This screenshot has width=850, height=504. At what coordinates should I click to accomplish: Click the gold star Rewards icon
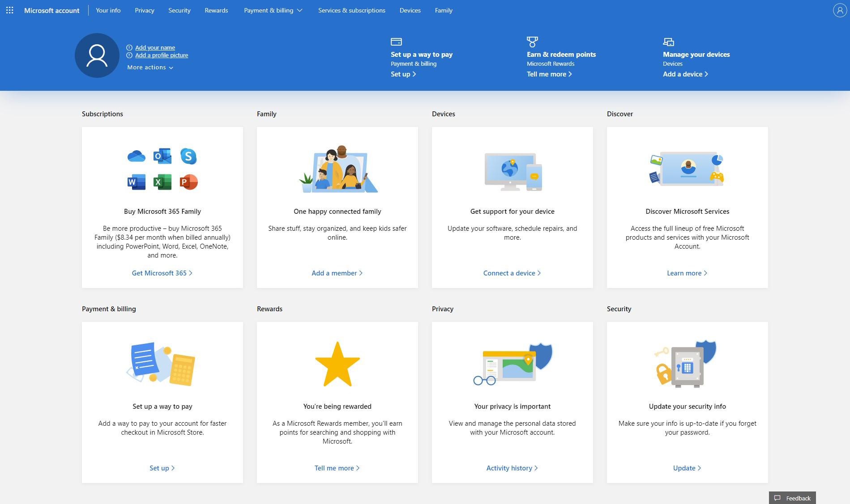click(337, 364)
